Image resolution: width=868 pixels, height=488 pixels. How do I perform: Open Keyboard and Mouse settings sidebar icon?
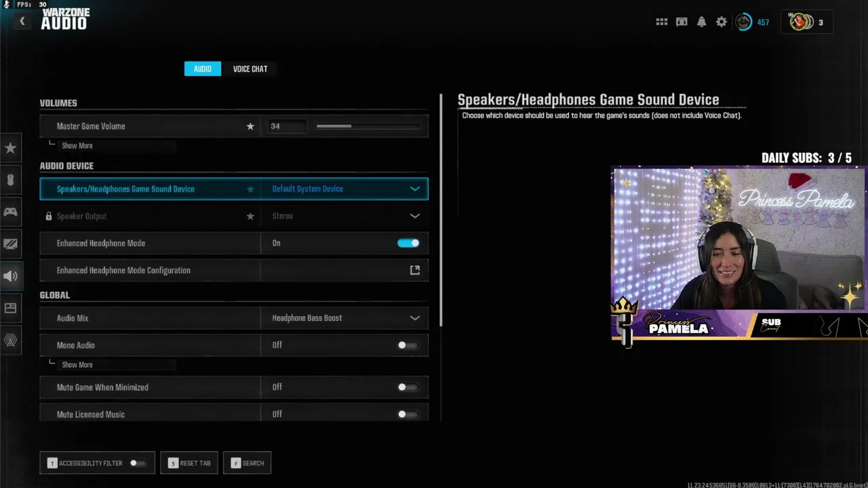[10, 180]
